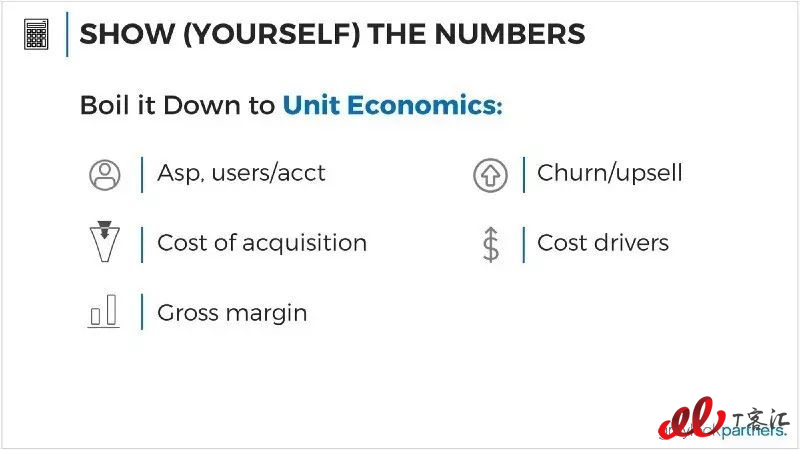Select the 'Cost drivers' text
Image resolution: width=800 pixels, height=450 pixels.
603,243
